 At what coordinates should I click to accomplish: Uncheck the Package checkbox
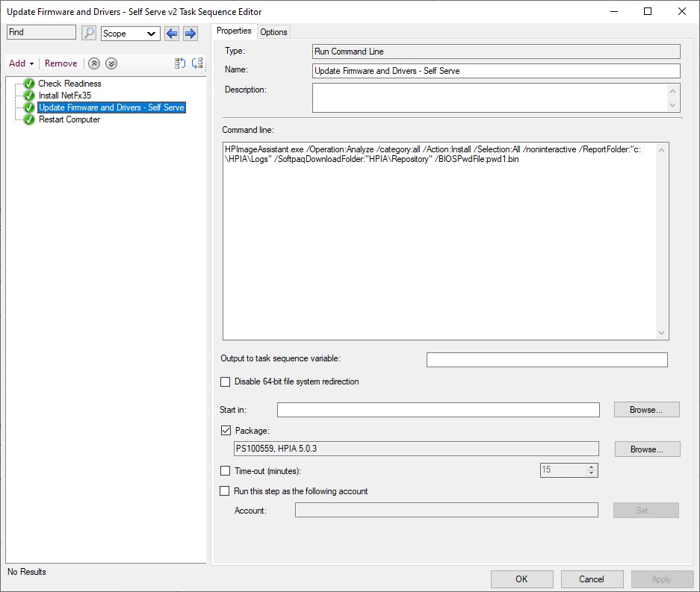tap(226, 431)
